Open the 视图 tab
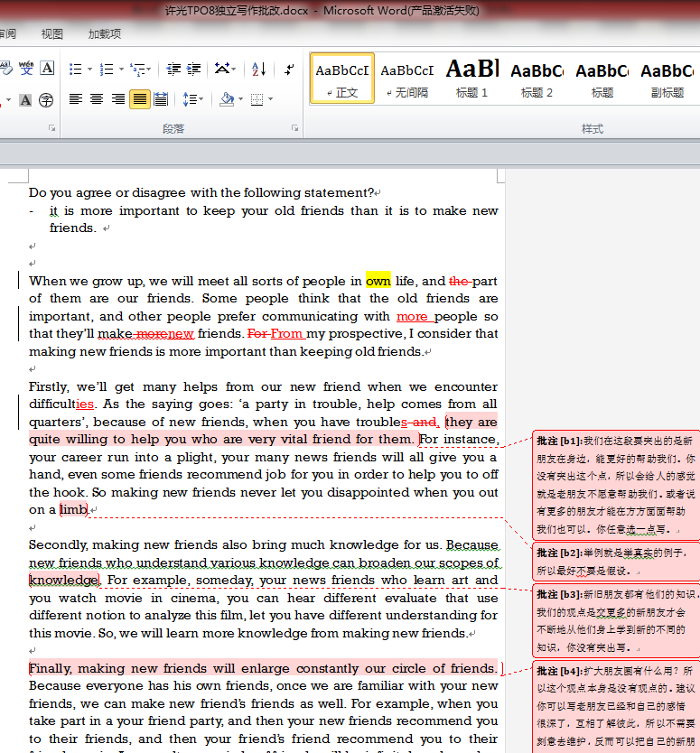This screenshot has width=700, height=753. pyautogui.click(x=51, y=34)
